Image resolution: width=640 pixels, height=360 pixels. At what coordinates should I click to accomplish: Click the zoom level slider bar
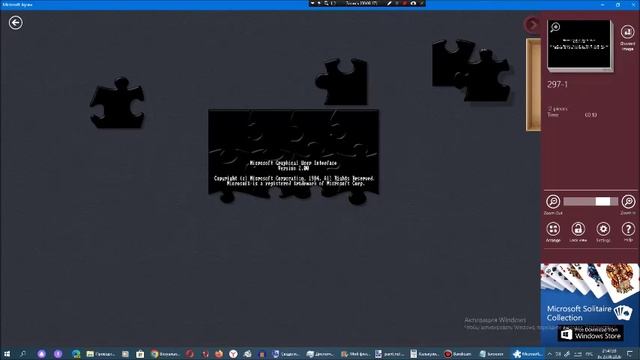591,202
